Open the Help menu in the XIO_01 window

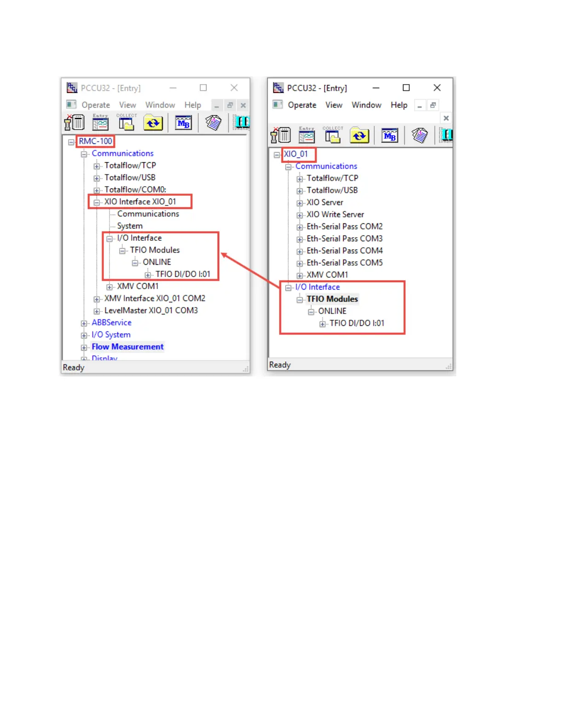pos(399,105)
